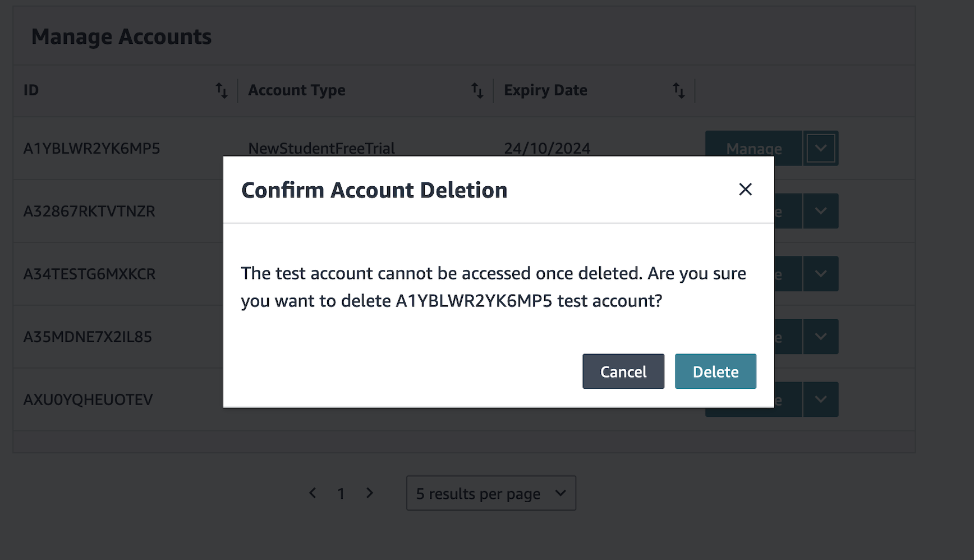
Task: Select the A1YBLWR2YK6MP5 ID cell
Action: 91,148
